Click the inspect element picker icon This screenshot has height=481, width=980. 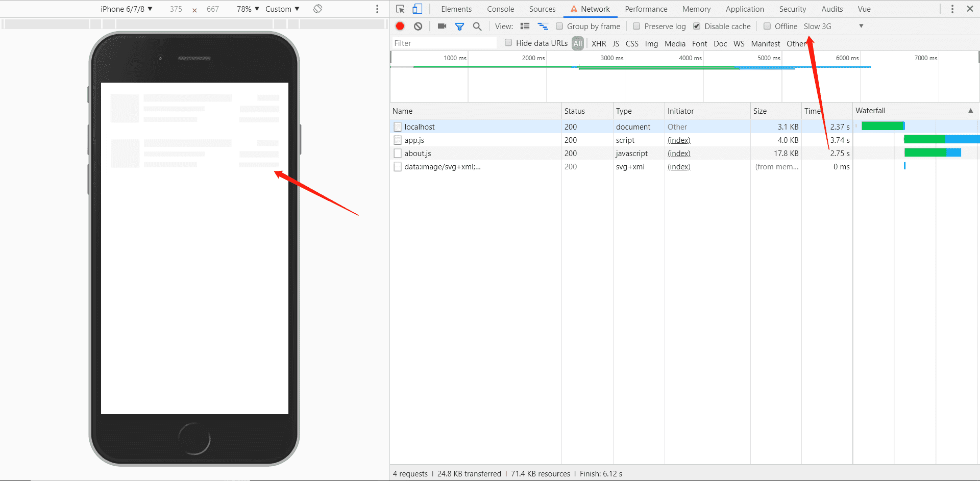tap(400, 9)
